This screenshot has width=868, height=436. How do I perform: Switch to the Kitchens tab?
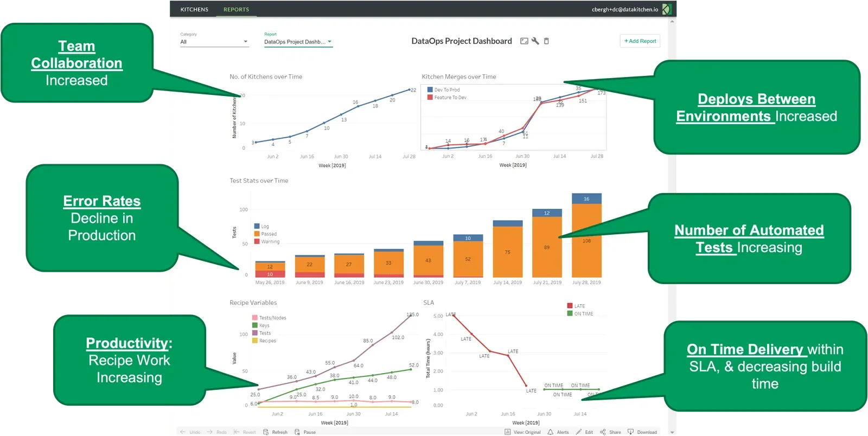point(194,9)
